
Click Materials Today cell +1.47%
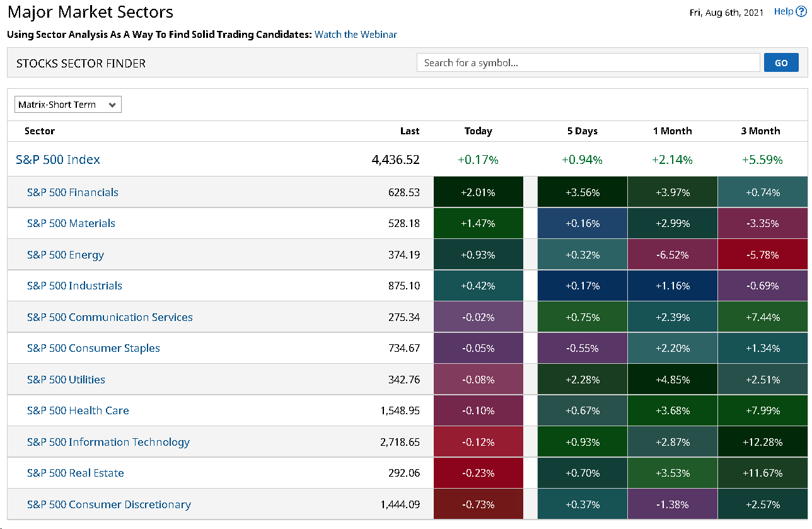(x=478, y=223)
